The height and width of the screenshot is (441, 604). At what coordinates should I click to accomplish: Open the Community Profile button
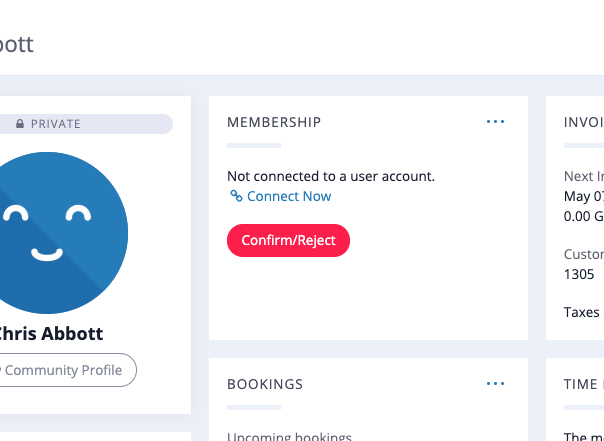click(63, 370)
